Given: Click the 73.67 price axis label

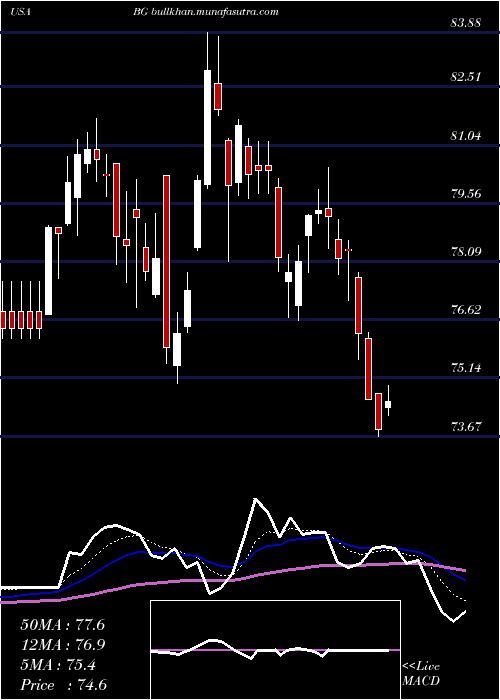Looking at the screenshot, I should (x=466, y=427).
